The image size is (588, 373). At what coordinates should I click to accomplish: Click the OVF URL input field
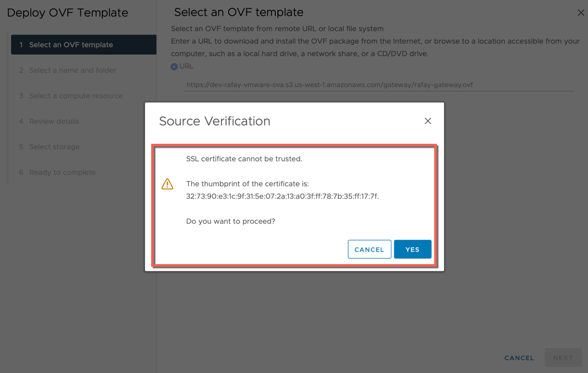379,85
